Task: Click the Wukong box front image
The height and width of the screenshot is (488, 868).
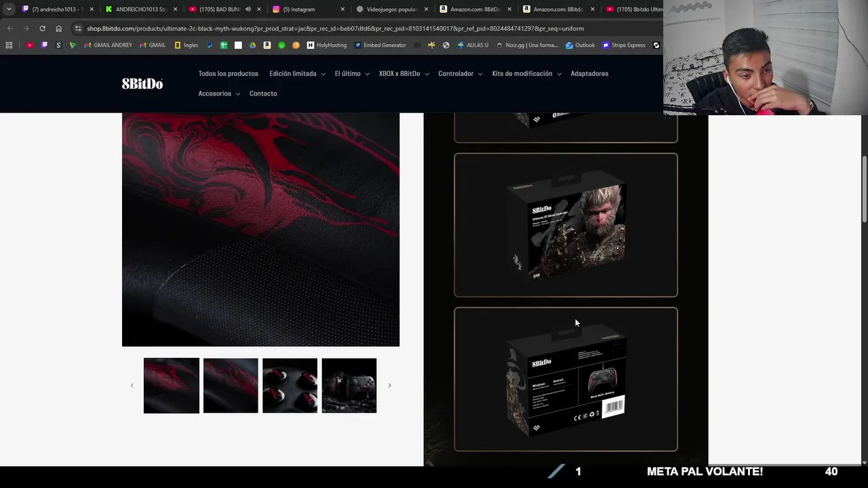Action: click(566, 225)
